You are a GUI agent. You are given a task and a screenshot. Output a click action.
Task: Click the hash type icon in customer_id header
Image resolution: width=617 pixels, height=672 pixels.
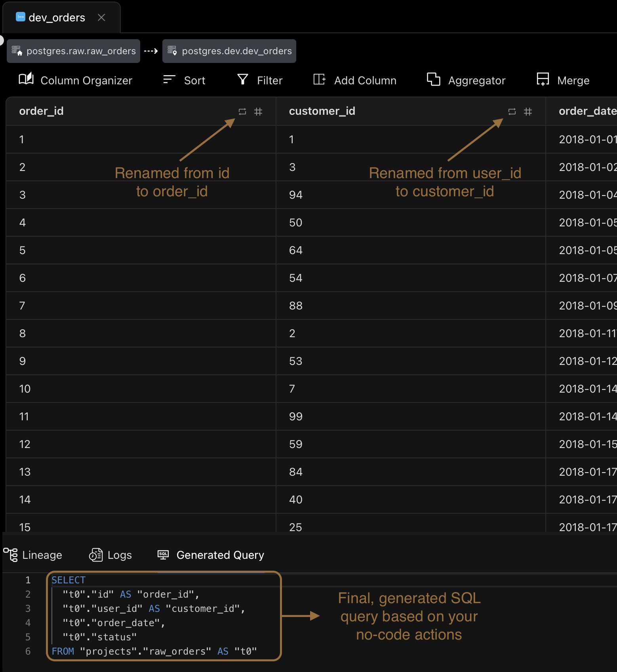click(528, 112)
